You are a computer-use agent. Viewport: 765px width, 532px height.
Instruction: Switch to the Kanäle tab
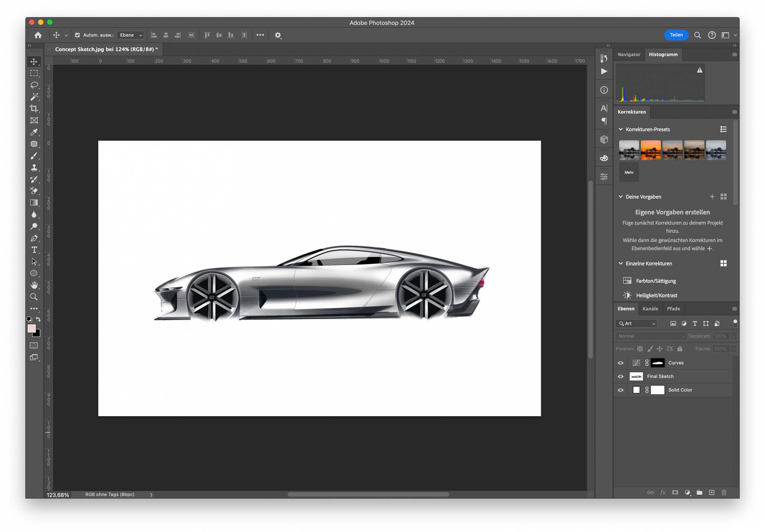coord(650,309)
